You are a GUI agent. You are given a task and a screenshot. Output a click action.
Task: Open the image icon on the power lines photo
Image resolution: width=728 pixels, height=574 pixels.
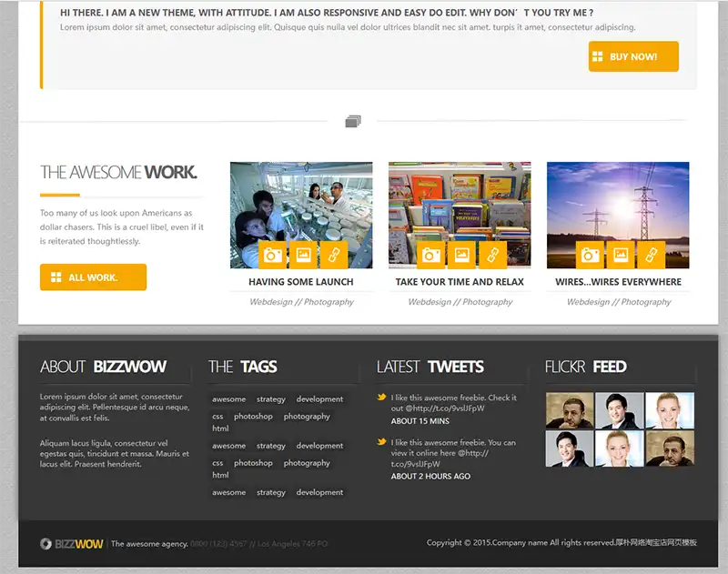tap(620, 255)
